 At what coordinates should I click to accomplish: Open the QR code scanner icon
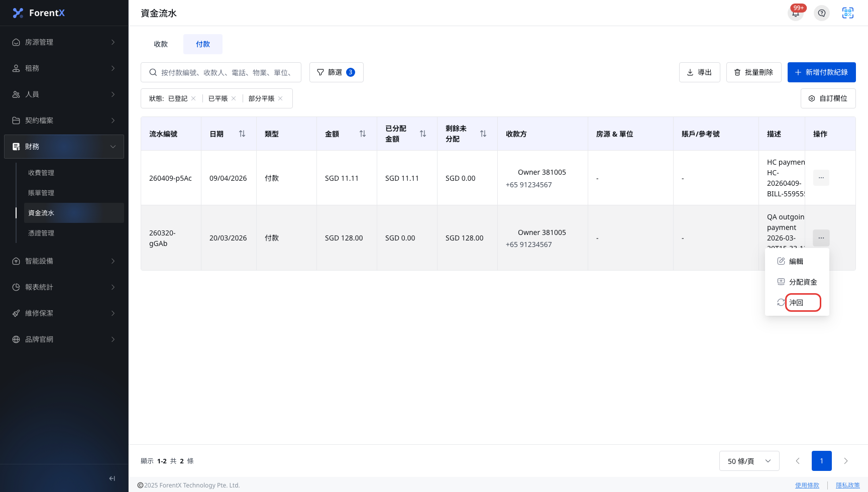tap(848, 13)
